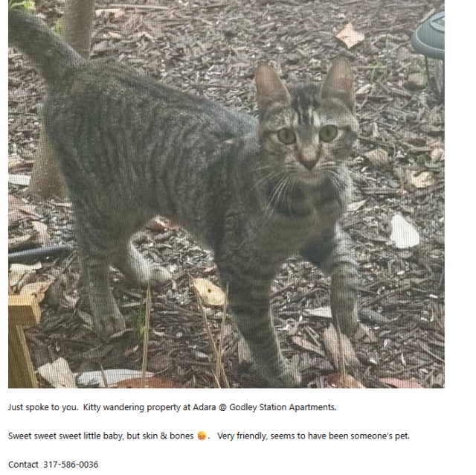Viewport: 476px width, 475px height.
Task: Click the cat's right ear in the photo
Action: click(x=338, y=80)
